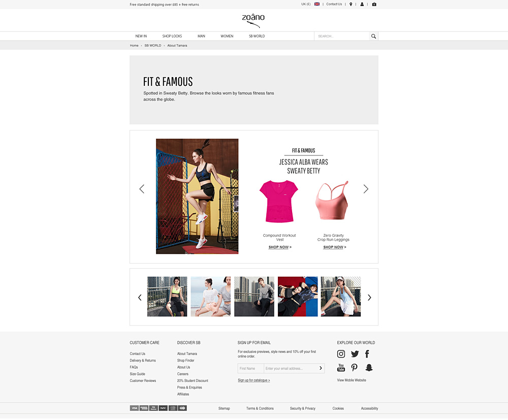The height and width of the screenshot is (420, 508).
Task: Open the Twitter social icon
Action: pos(355,354)
